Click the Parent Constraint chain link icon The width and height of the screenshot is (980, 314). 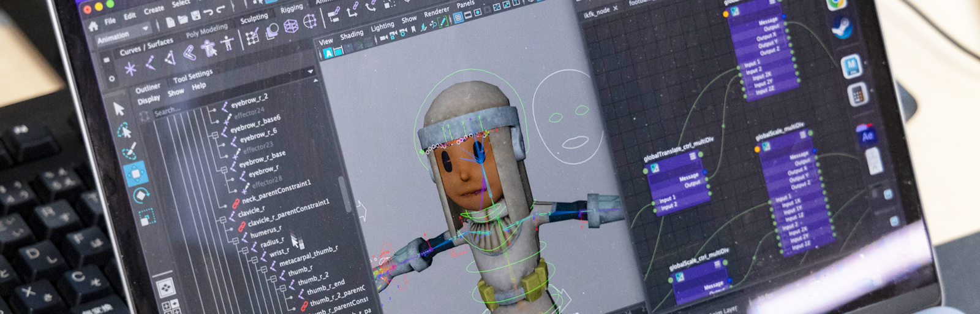coord(334,15)
